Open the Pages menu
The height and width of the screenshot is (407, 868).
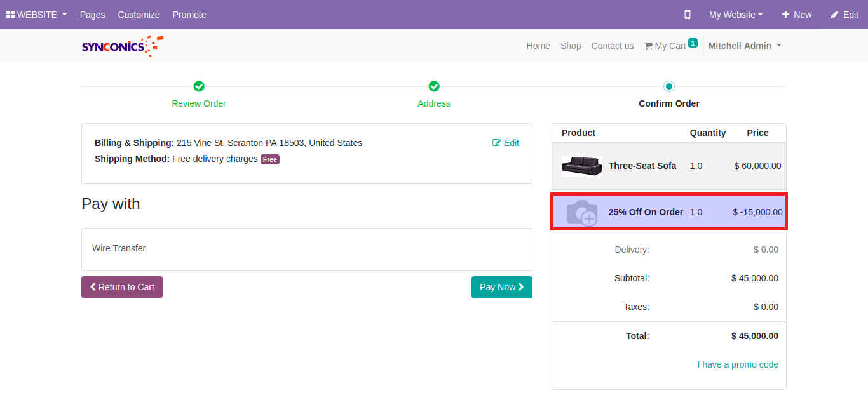pos(92,15)
